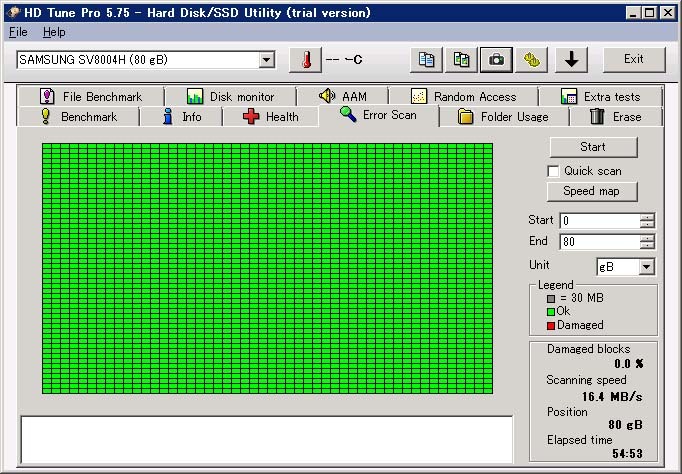The image size is (682, 474).
Task: Click the Start scan button
Action: pos(593,147)
